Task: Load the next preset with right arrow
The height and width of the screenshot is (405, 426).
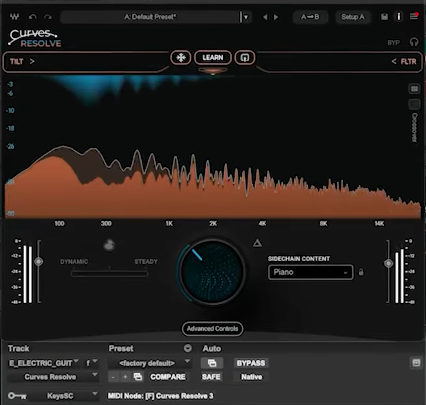Action: tap(276, 17)
